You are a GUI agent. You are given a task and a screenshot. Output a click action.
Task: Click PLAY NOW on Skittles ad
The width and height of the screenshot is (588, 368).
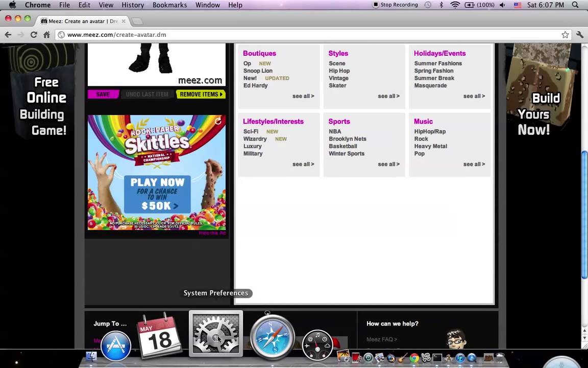(x=157, y=194)
